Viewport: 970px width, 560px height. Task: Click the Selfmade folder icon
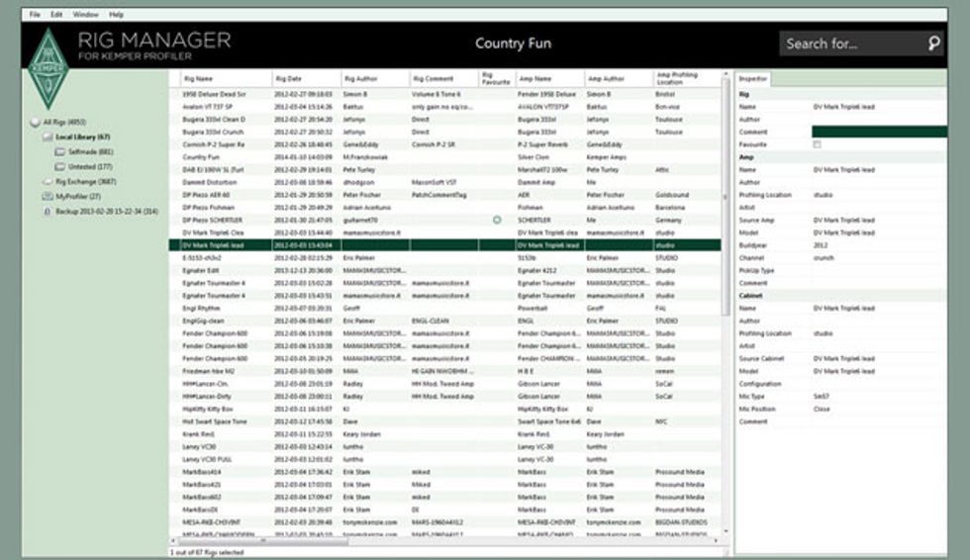click(59, 151)
